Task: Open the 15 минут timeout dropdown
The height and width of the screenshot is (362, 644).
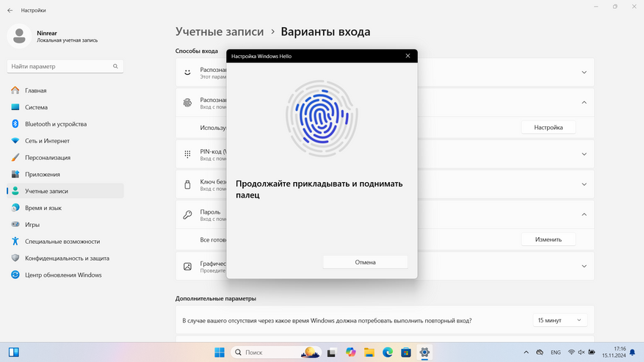Action: coord(560,320)
